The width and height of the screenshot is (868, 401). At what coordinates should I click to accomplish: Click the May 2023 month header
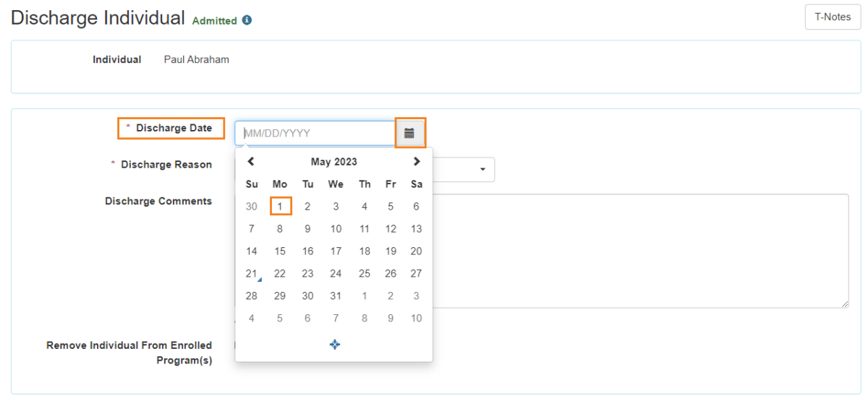pos(334,162)
